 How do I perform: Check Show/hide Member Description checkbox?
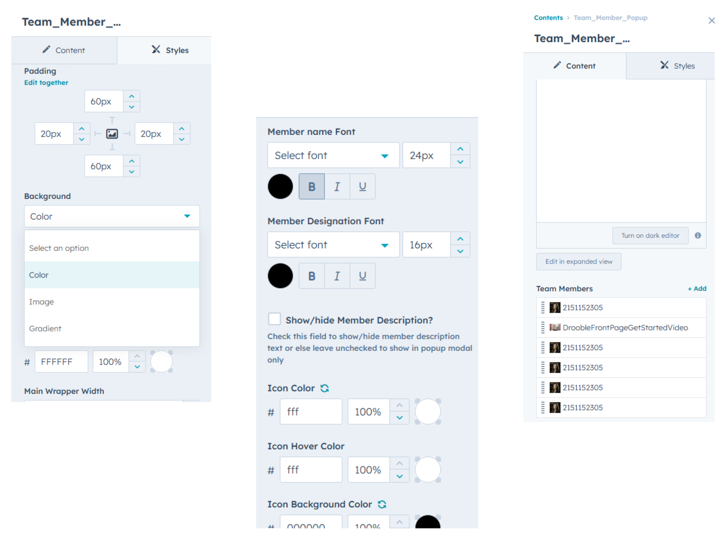pos(274,319)
